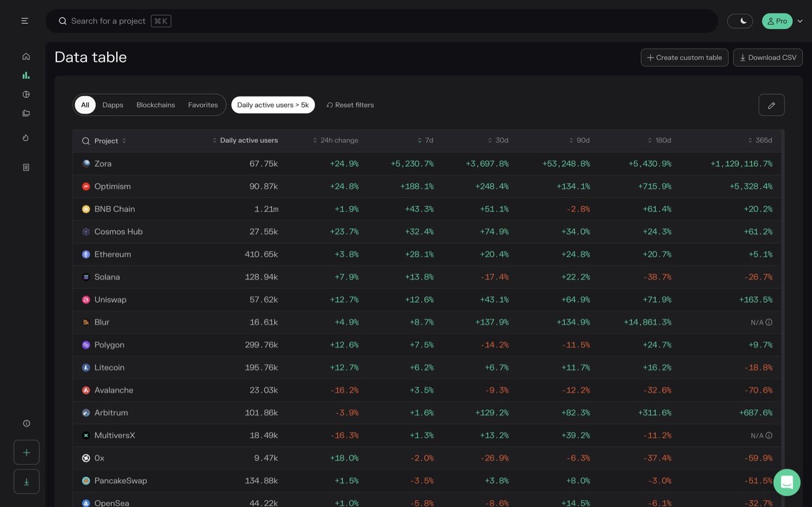
Task: Open the flame trending sidebar icon
Action: [26, 138]
